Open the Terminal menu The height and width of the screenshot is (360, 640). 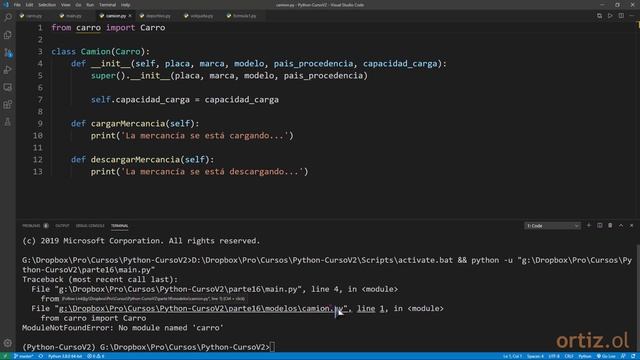pyautogui.click(x=107, y=5)
